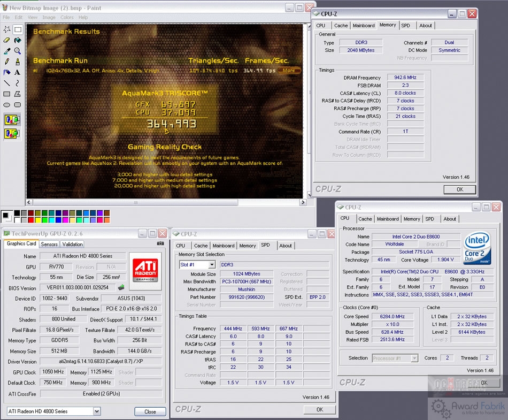Open the Image menu in Paint
Screen dimensions: 508x420
(x=49, y=17)
